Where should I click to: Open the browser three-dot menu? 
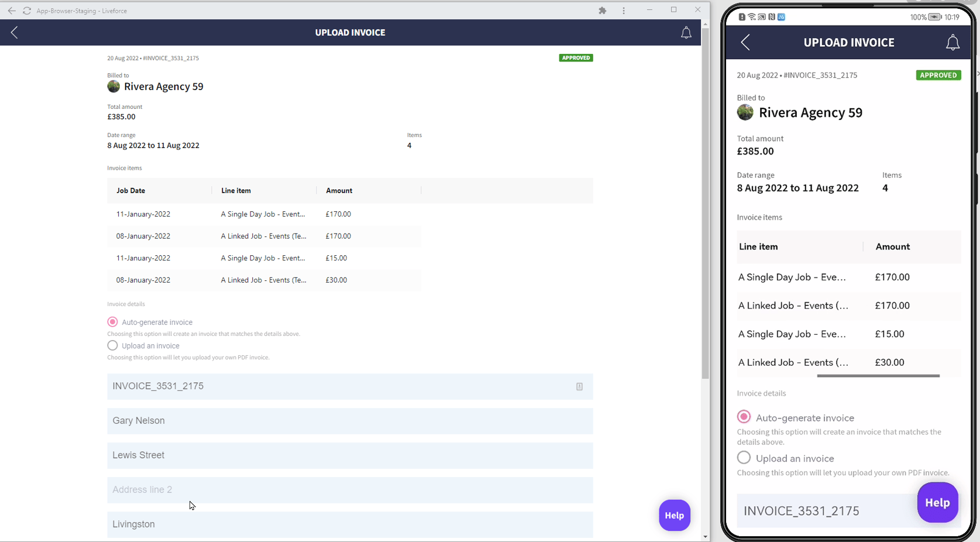[x=624, y=11]
